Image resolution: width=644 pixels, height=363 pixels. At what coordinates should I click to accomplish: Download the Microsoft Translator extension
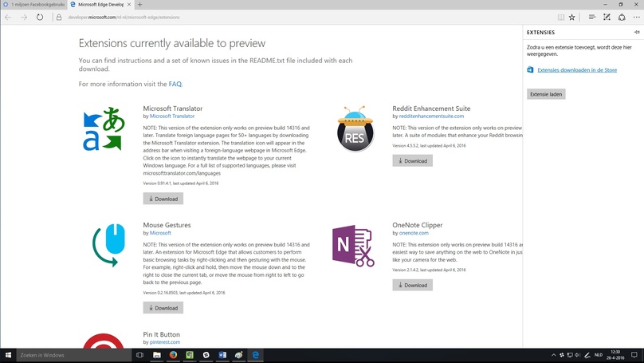tap(163, 199)
